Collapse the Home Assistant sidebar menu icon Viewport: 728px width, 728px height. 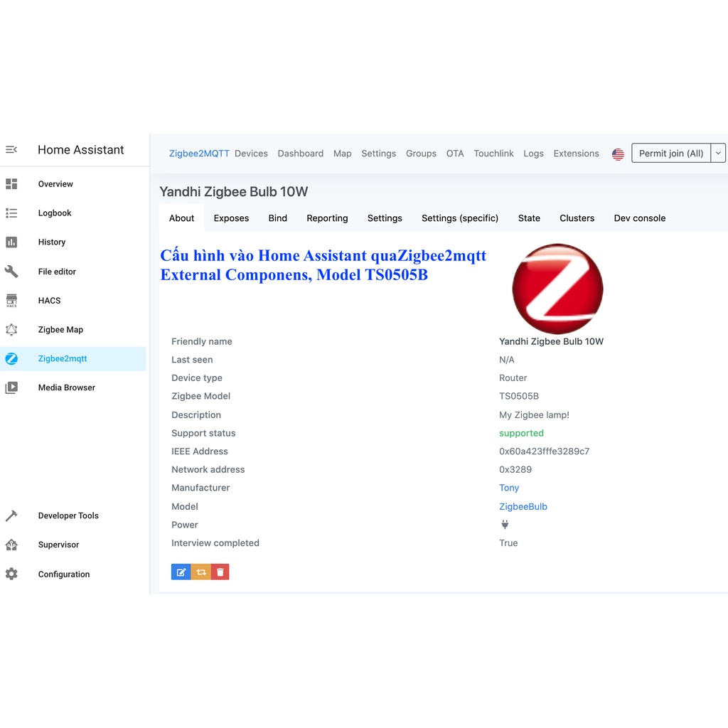click(x=11, y=149)
